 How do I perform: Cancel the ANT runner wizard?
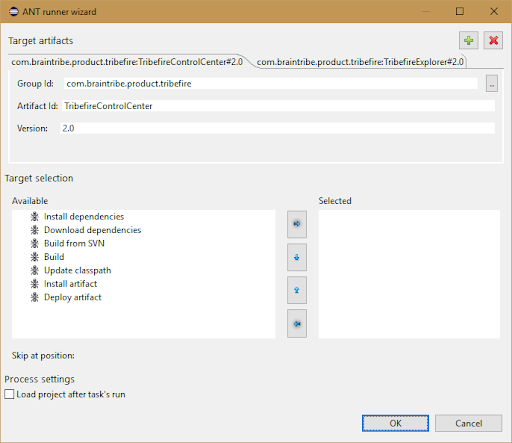[x=468, y=423]
